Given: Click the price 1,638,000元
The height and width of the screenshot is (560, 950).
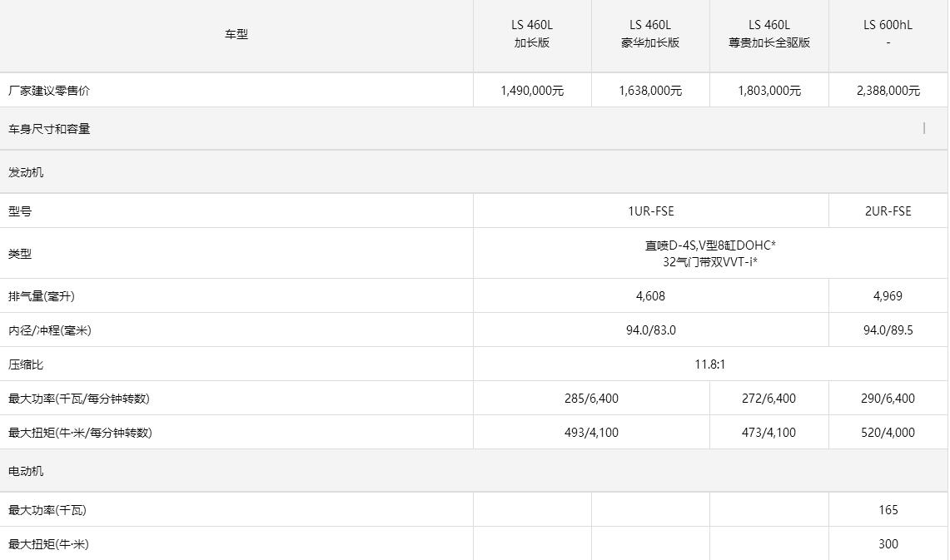Looking at the screenshot, I should point(650,91).
